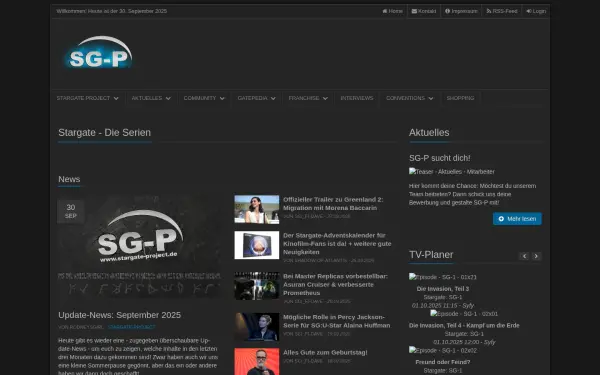Click the TV-Planer section heading

tap(431, 255)
